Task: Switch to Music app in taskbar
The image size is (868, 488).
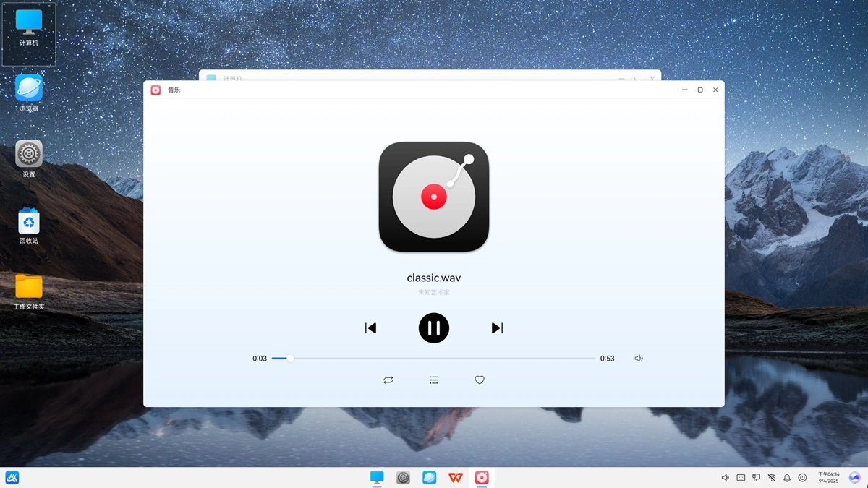Action: [x=482, y=478]
